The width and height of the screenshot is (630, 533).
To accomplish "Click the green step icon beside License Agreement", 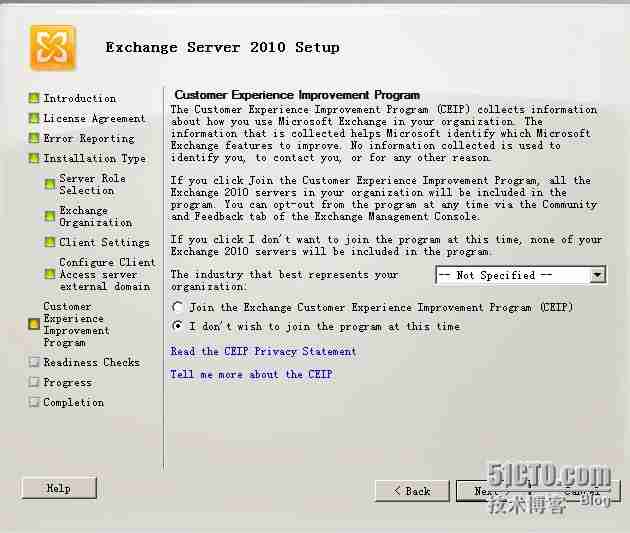I will point(34,118).
